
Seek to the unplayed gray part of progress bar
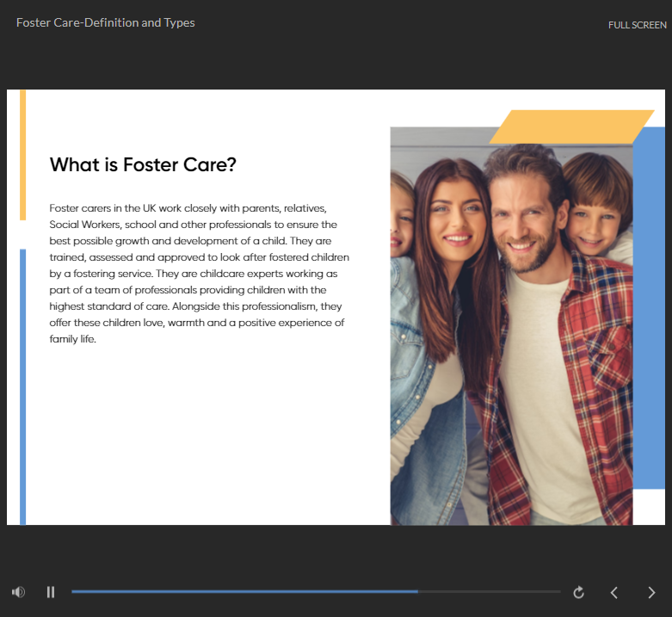tap(490, 591)
